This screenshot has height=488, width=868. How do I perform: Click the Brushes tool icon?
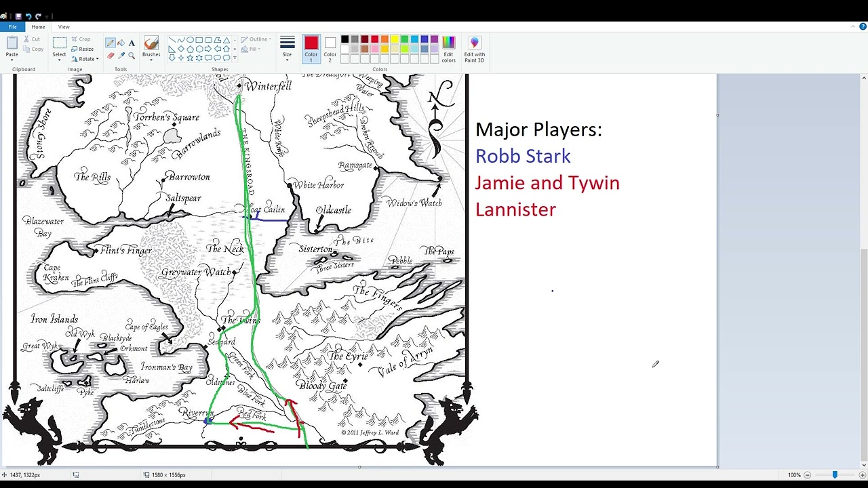click(x=151, y=43)
